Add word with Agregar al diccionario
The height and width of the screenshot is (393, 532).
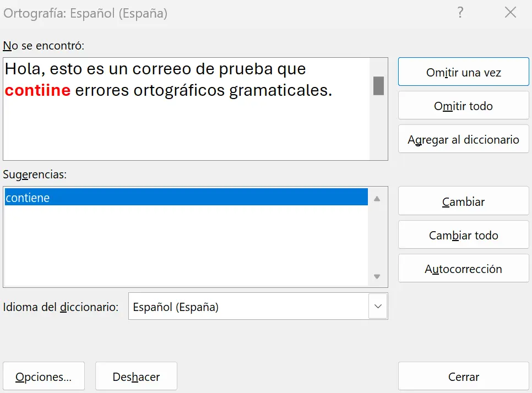point(464,139)
